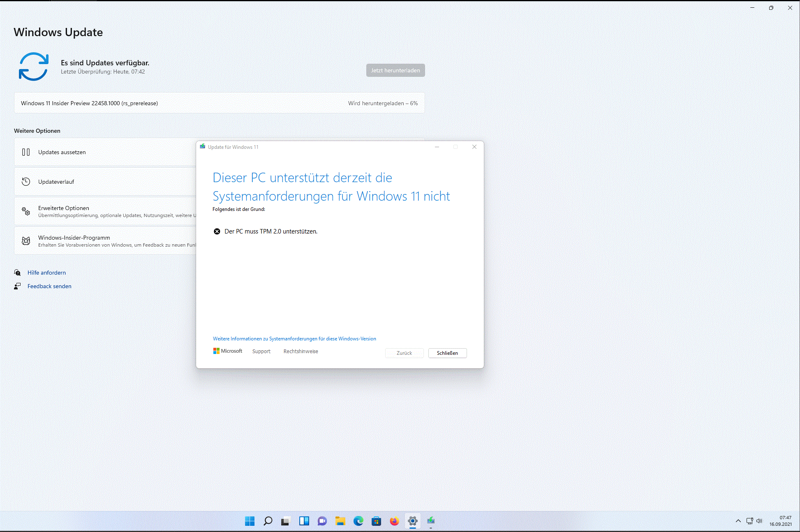Click the Hilfe anfordern headset icon
Viewport: 800px width, 532px height.
pos(17,273)
